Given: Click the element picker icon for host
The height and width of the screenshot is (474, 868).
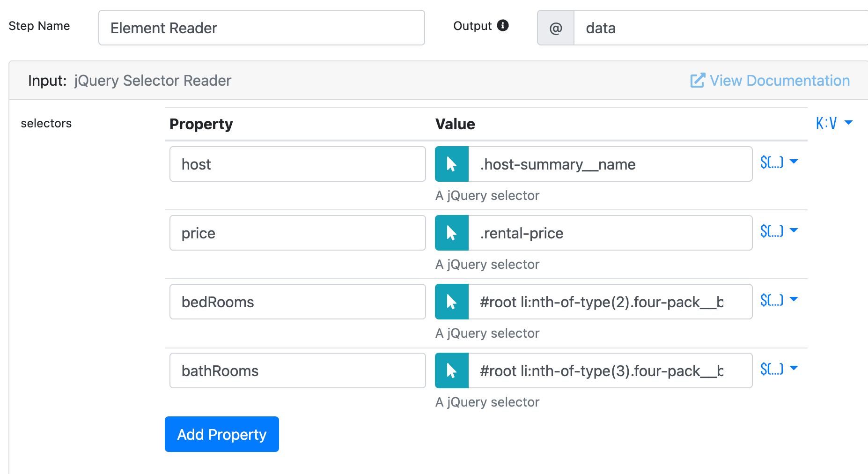Looking at the screenshot, I should [452, 164].
